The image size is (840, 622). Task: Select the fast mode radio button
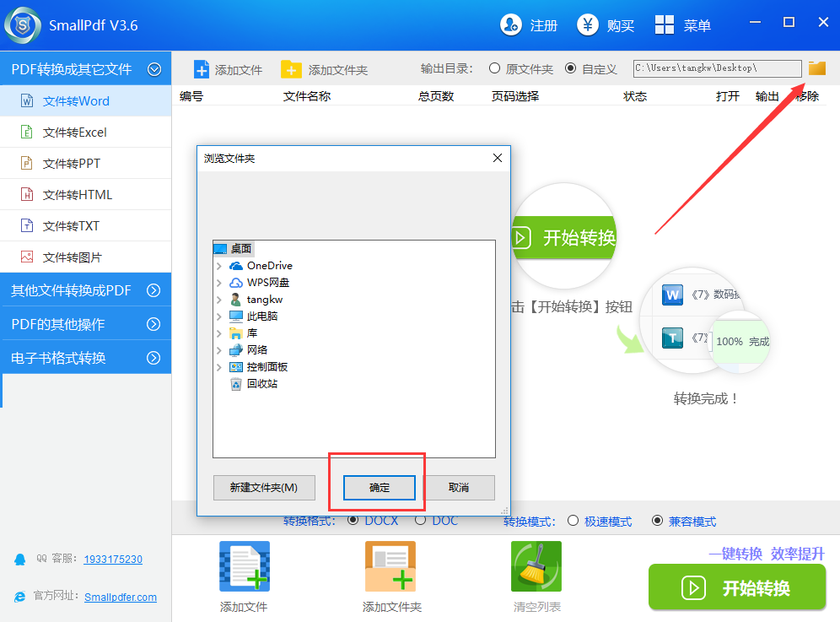pyautogui.click(x=573, y=522)
